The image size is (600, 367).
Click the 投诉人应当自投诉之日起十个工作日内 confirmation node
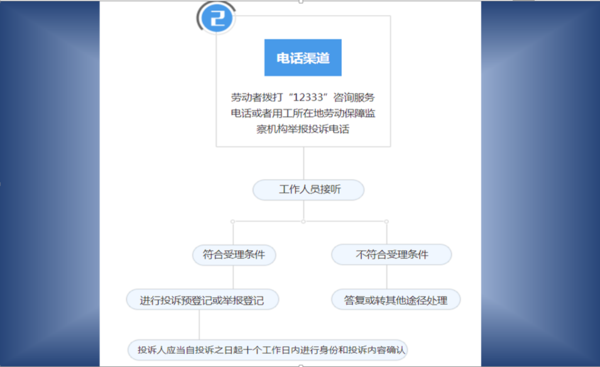[x=267, y=350]
